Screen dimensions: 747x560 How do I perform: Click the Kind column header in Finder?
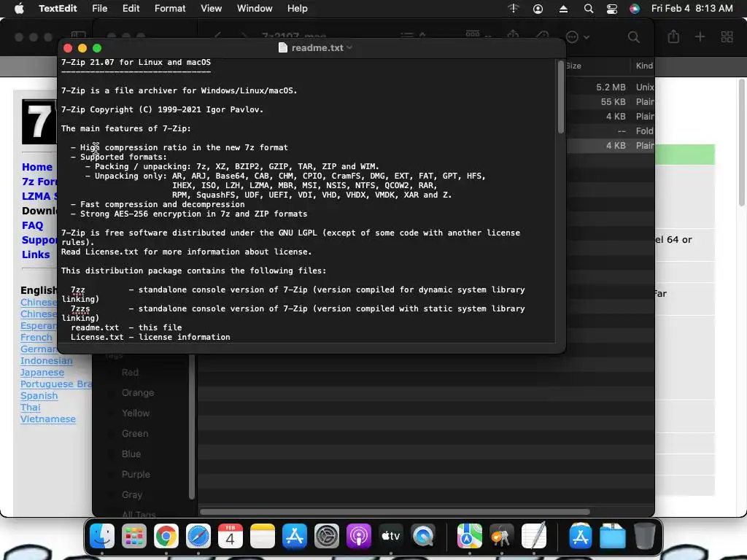[644, 66]
